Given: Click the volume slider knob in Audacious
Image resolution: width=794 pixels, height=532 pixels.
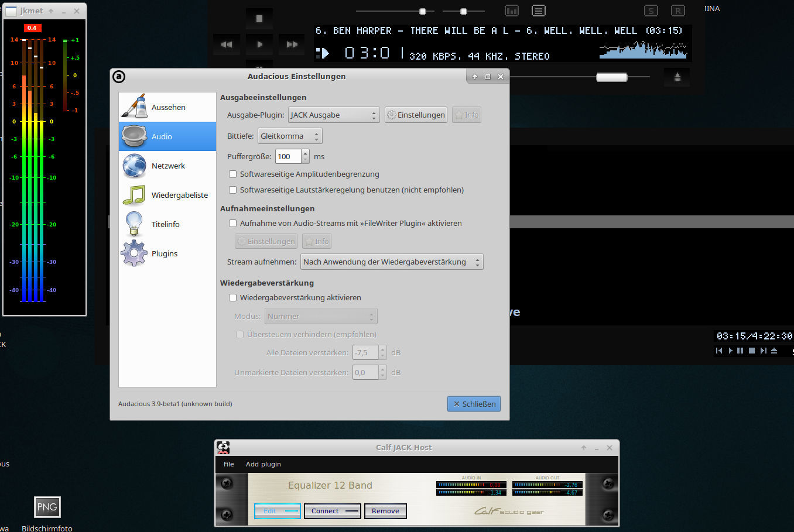Looking at the screenshot, I should click(423, 12).
